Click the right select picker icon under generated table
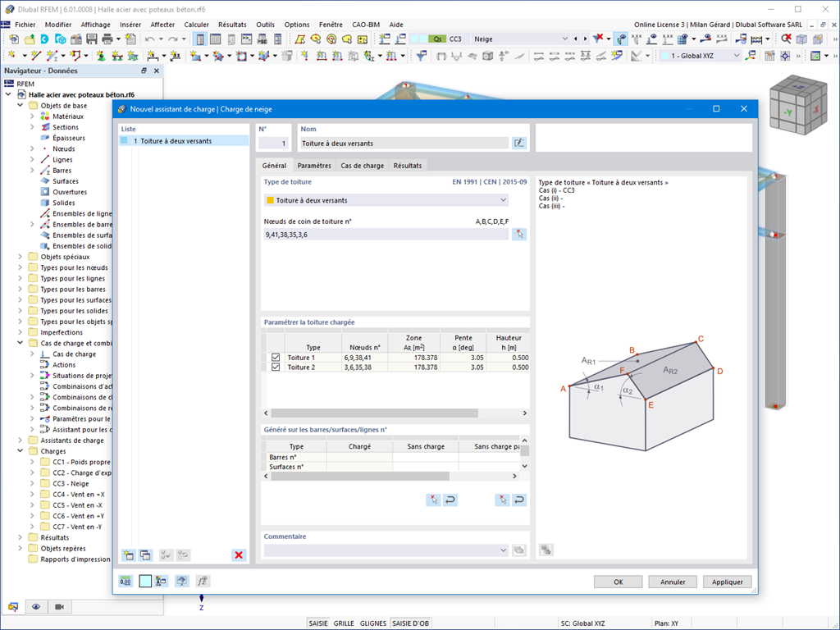This screenshot has height=630, width=840. tap(502, 500)
